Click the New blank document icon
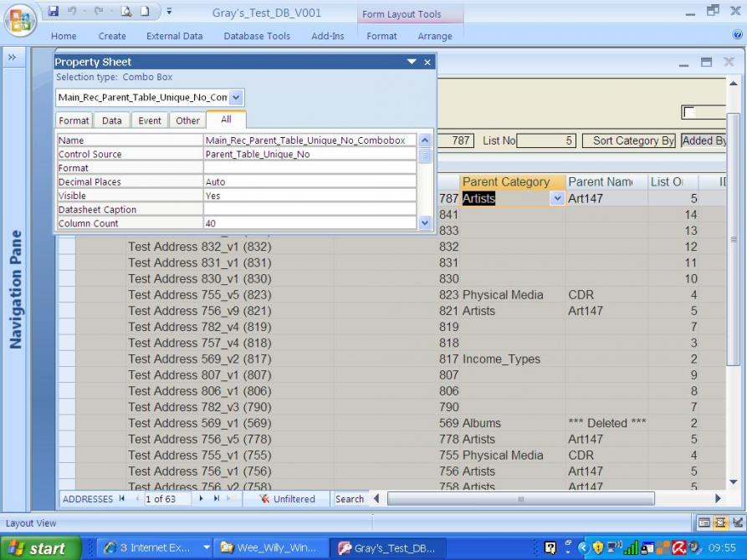The width and height of the screenshot is (747, 560). coord(144,13)
